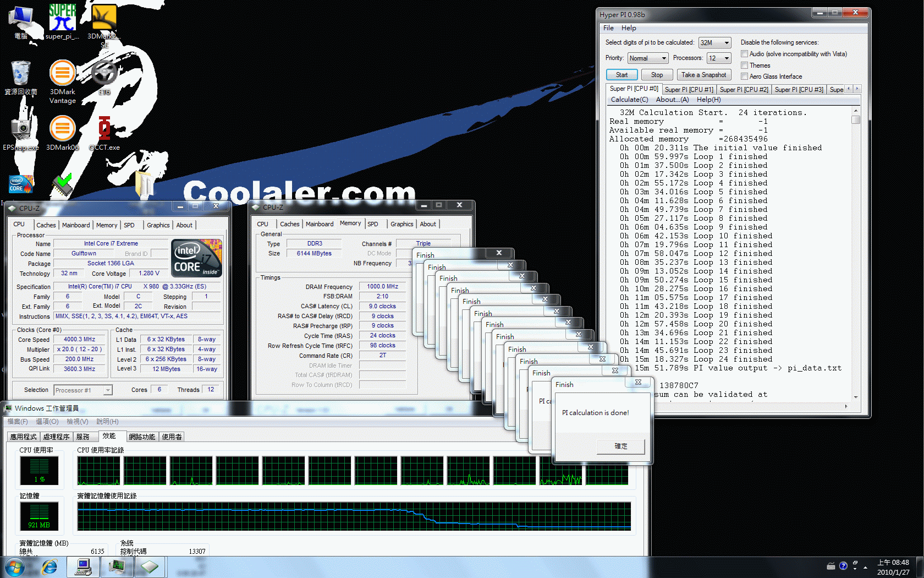The image size is (924, 578).
Task: Click the memory usage meter showing 921 MB
Action: click(x=39, y=516)
